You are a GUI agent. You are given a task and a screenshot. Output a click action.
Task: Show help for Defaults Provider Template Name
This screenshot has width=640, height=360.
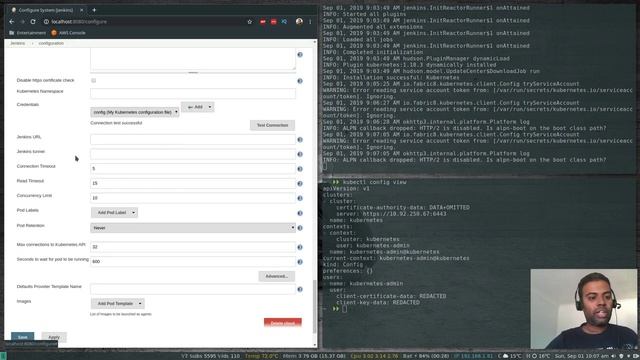point(300,289)
